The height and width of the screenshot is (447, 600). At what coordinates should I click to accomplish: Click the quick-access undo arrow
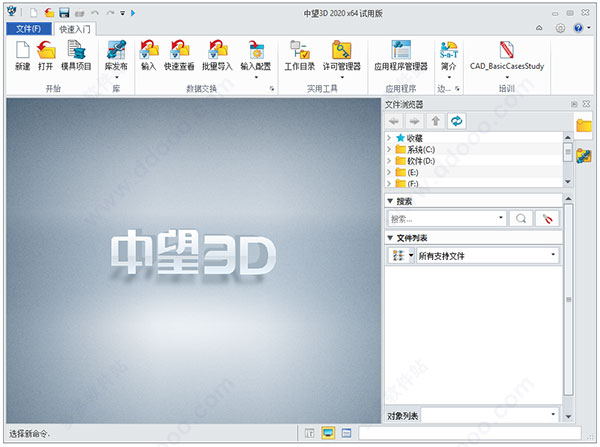click(95, 13)
